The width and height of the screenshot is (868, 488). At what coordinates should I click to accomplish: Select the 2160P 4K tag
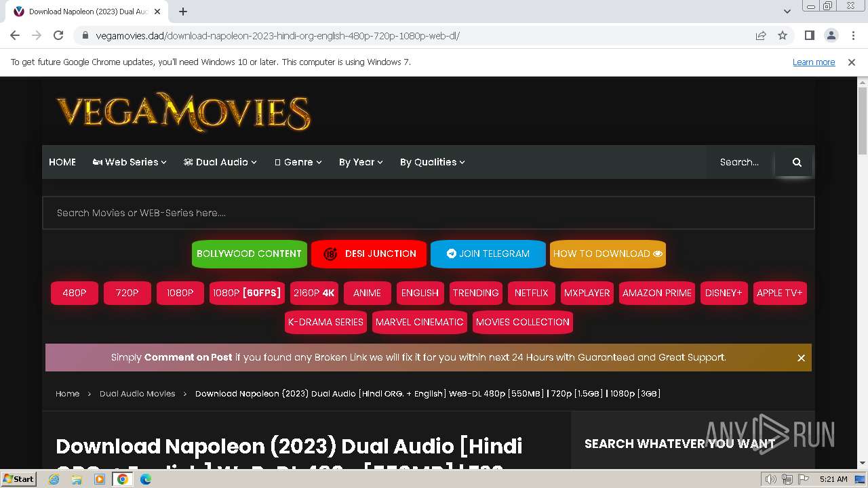click(x=314, y=293)
